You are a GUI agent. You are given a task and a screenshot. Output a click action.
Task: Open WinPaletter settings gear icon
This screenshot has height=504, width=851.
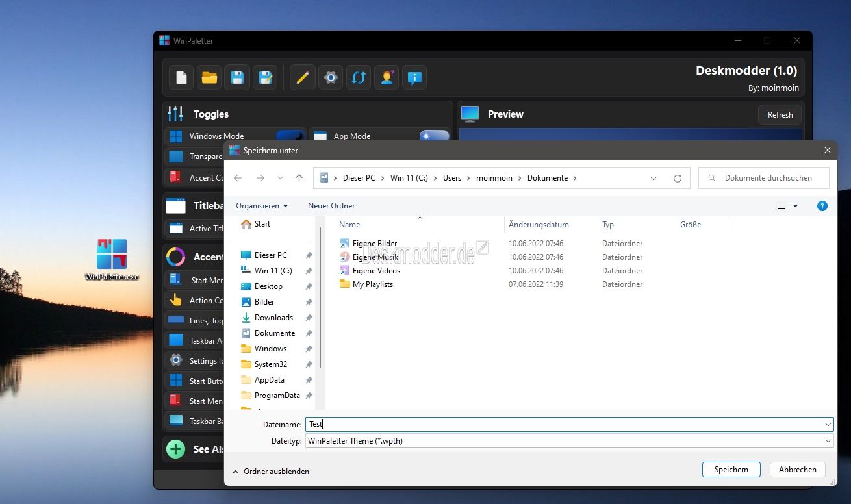[330, 78]
